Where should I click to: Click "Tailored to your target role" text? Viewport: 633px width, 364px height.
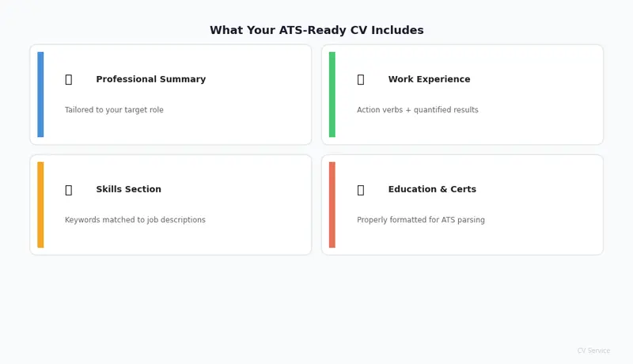(114, 110)
